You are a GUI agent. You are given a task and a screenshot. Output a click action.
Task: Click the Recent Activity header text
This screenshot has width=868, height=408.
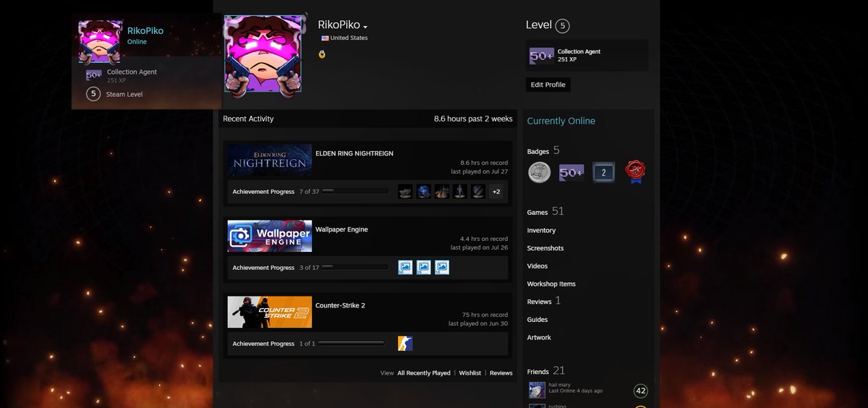coord(248,119)
